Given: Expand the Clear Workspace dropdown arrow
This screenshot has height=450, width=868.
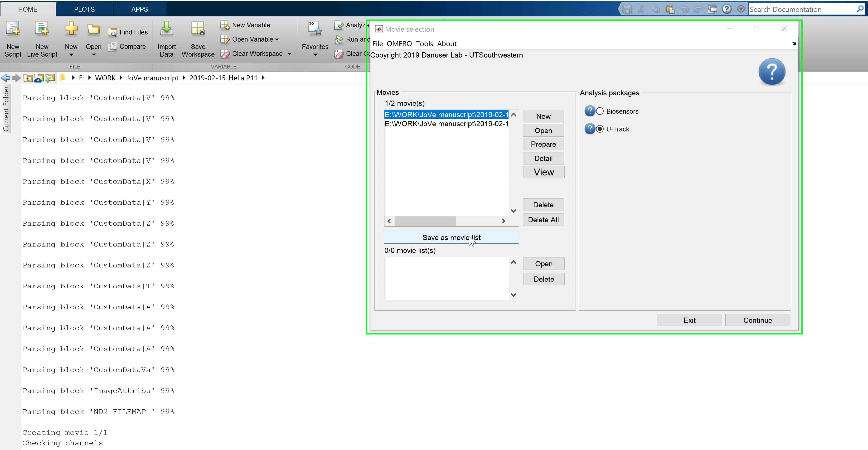Looking at the screenshot, I should click(289, 54).
